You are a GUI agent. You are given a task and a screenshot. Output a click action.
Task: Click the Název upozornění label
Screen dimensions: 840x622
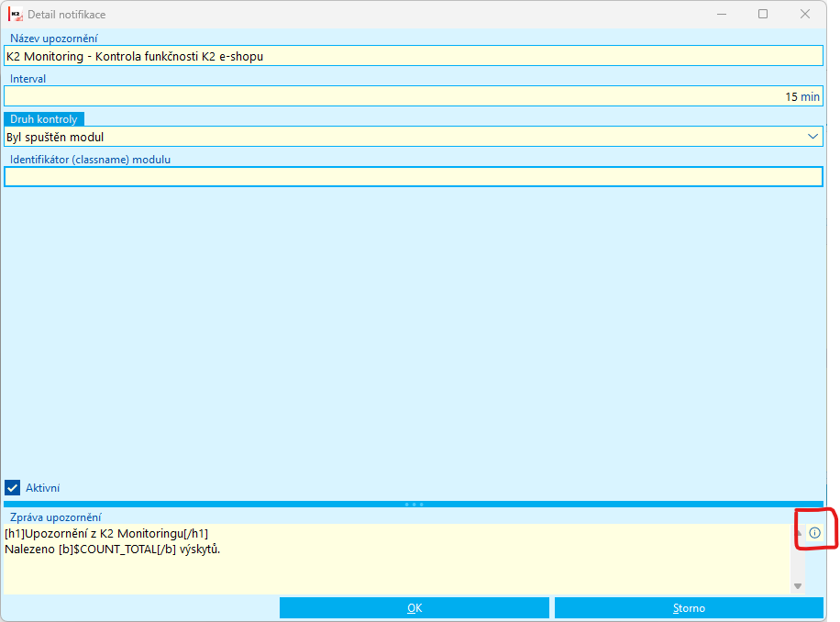point(54,39)
